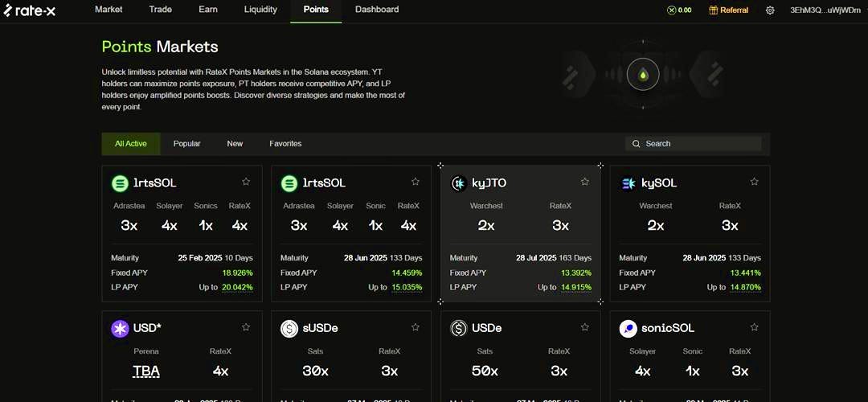
Task: Open the Trade tab
Action: pos(161,10)
